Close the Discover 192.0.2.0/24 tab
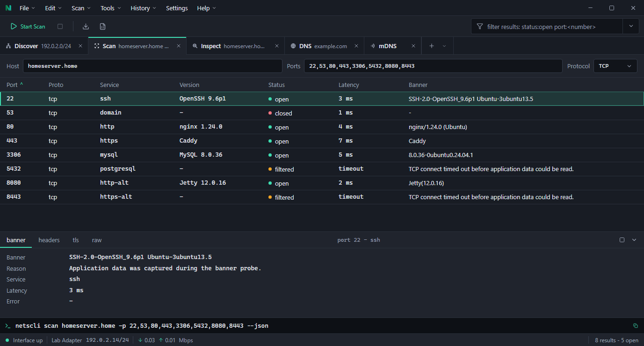644x346 pixels. [80, 46]
